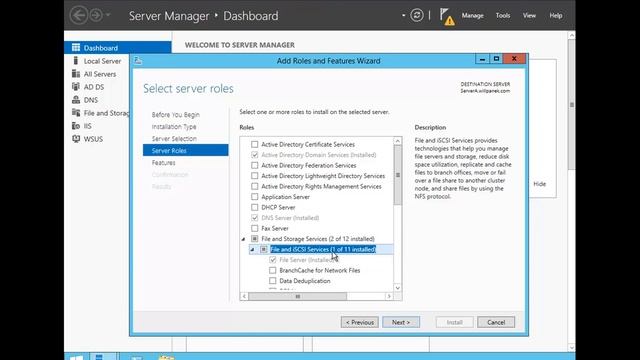
Task: Minimize the Add Roles and Features Wizard
Action: (x=482, y=59)
